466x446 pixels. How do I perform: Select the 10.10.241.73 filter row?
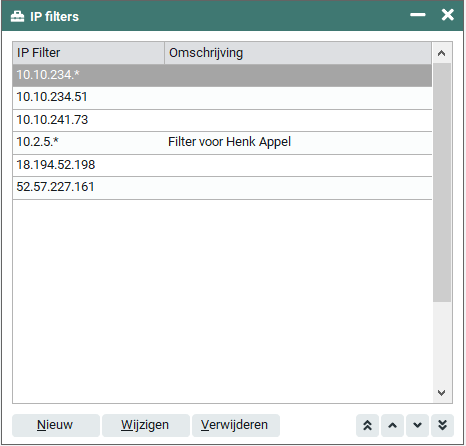222,120
